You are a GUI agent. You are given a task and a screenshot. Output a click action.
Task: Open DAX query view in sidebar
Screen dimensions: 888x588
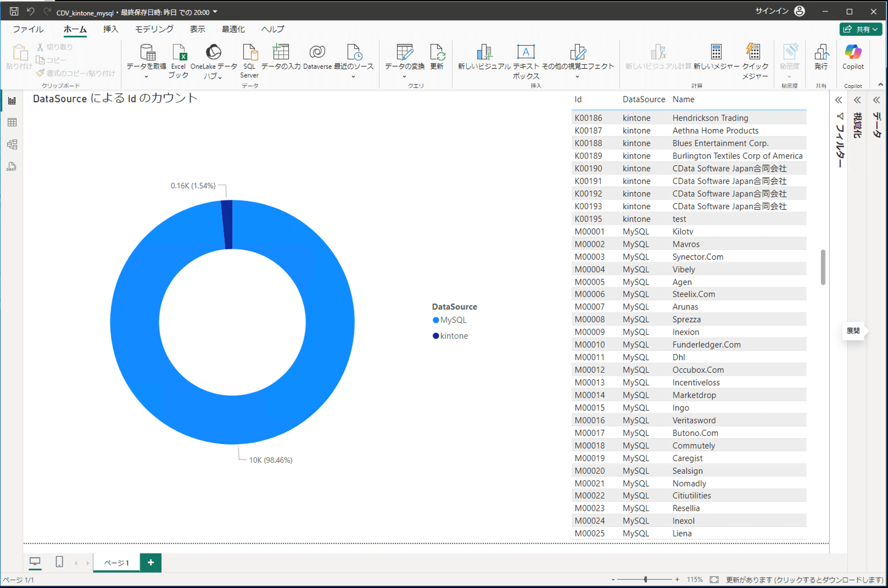click(x=12, y=166)
